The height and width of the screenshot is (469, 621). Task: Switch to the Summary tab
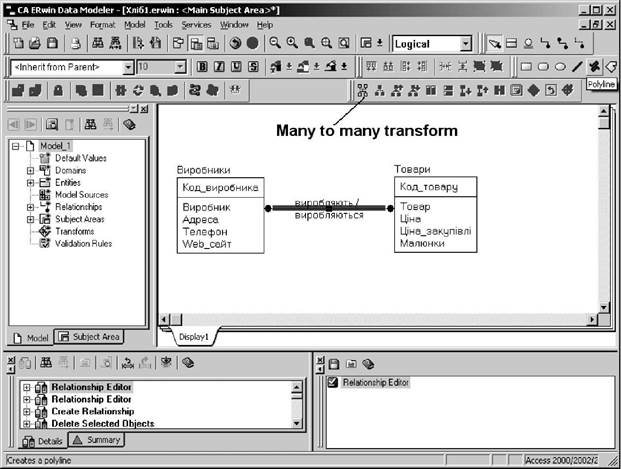pyautogui.click(x=97, y=441)
